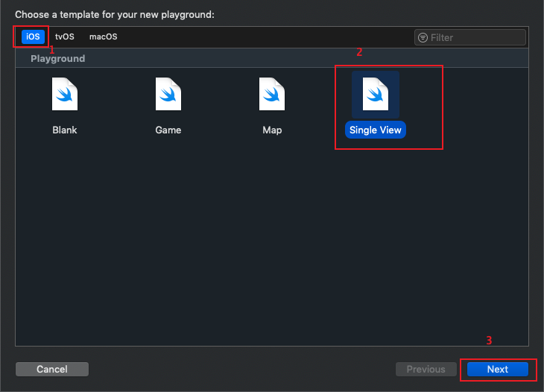Select the Single View template icon

tap(376, 94)
